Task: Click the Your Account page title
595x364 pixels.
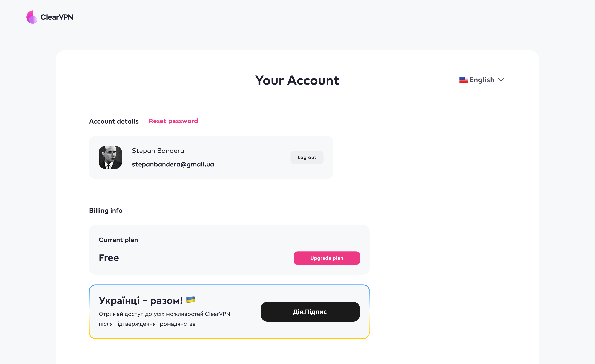Action: [297, 80]
